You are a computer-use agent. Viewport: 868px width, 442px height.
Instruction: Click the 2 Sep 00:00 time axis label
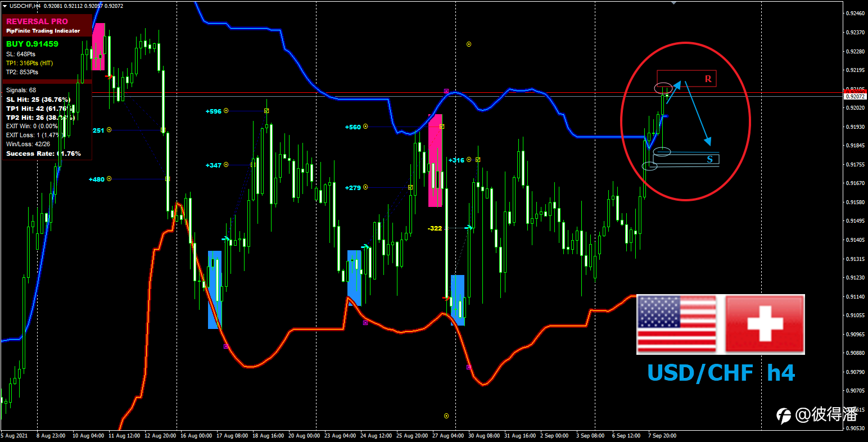tap(554, 436)
